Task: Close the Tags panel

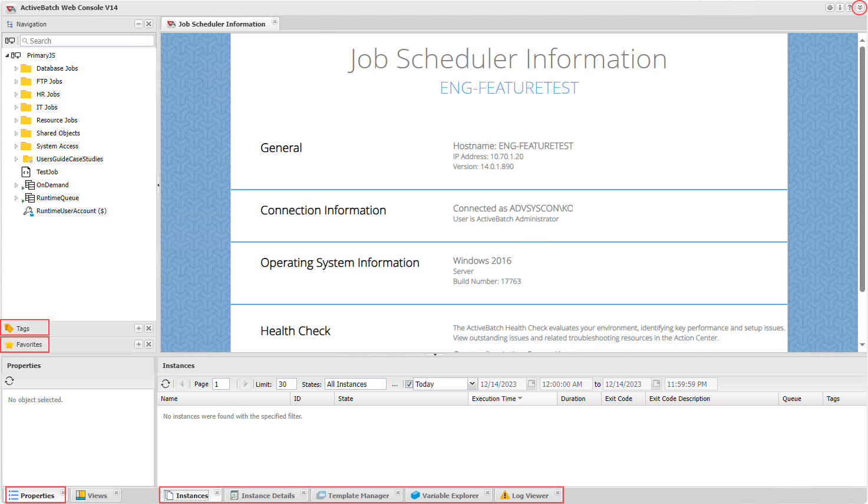Action: click(x=149, y=329)
